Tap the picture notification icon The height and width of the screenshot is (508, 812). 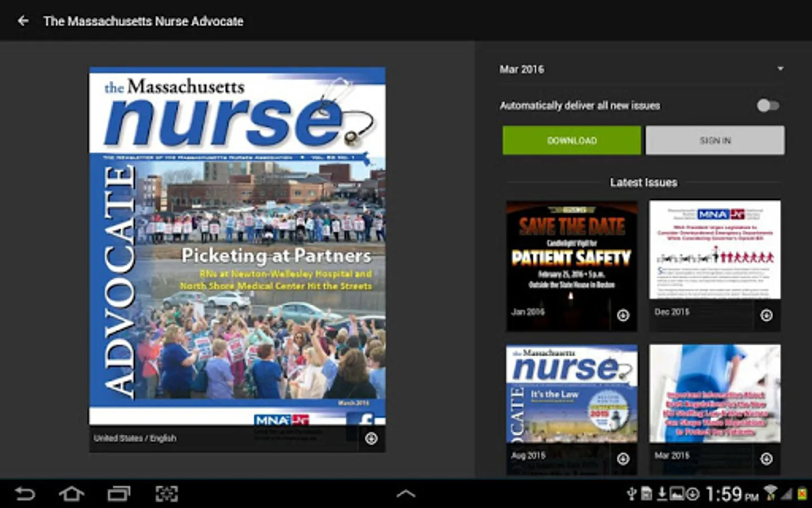[677, 494]
